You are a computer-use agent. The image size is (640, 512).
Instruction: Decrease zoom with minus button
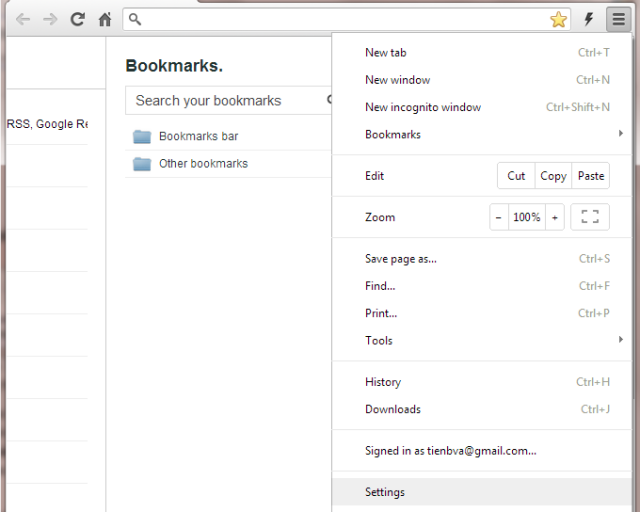499,217
